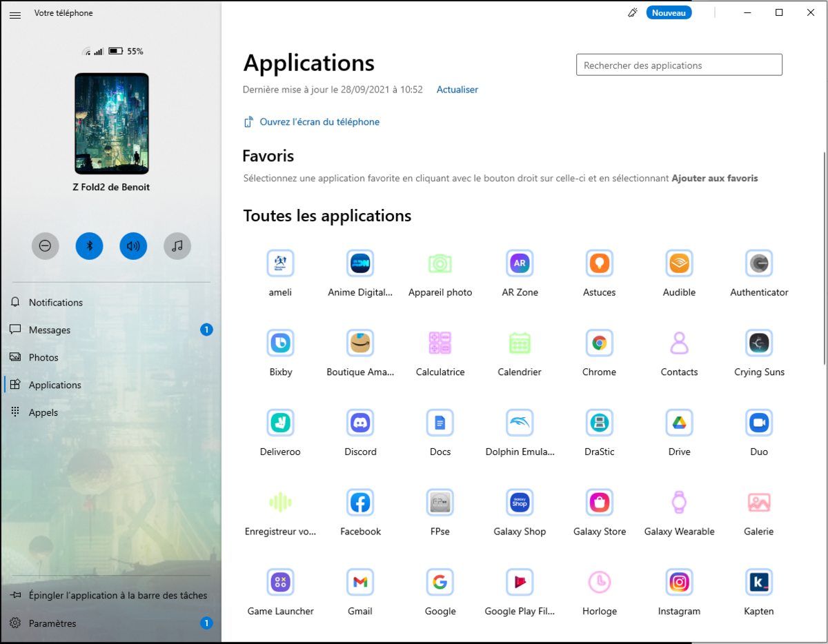
Task: Open Boutique Amazon app
Action: click(360, 343)
